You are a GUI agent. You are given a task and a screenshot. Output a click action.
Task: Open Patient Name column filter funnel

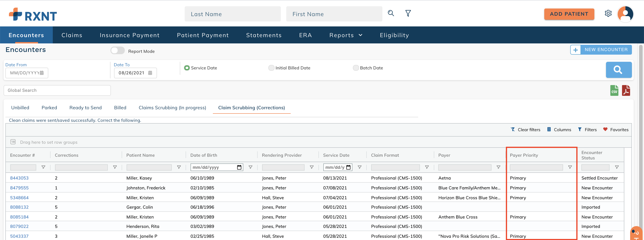[179, 167]
